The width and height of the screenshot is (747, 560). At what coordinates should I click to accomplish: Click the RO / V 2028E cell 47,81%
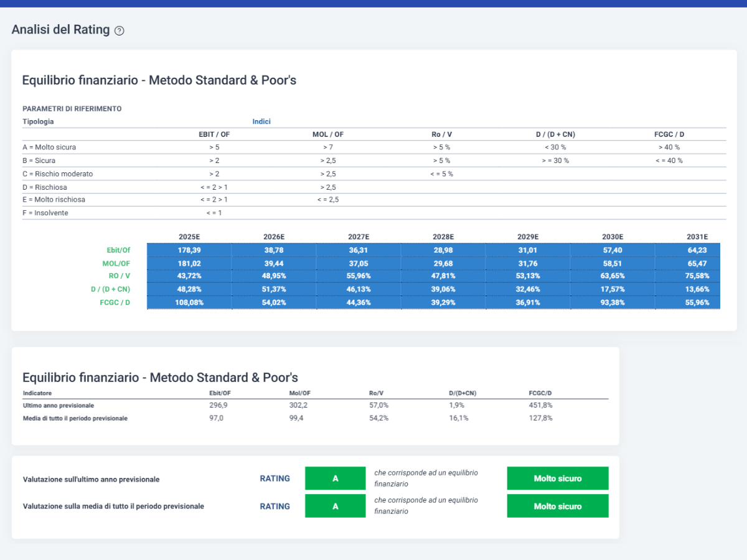click(443, 276)
